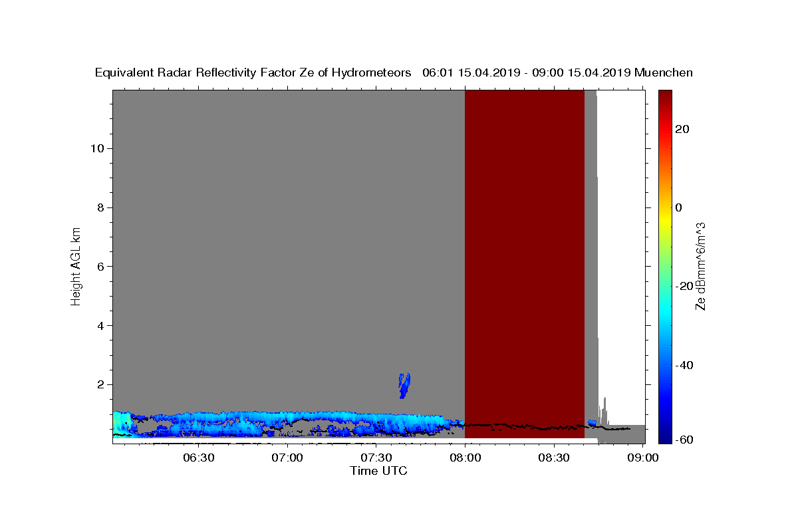
Task: Select the 07:30 time tick label
Action: [x=376, y=458]
